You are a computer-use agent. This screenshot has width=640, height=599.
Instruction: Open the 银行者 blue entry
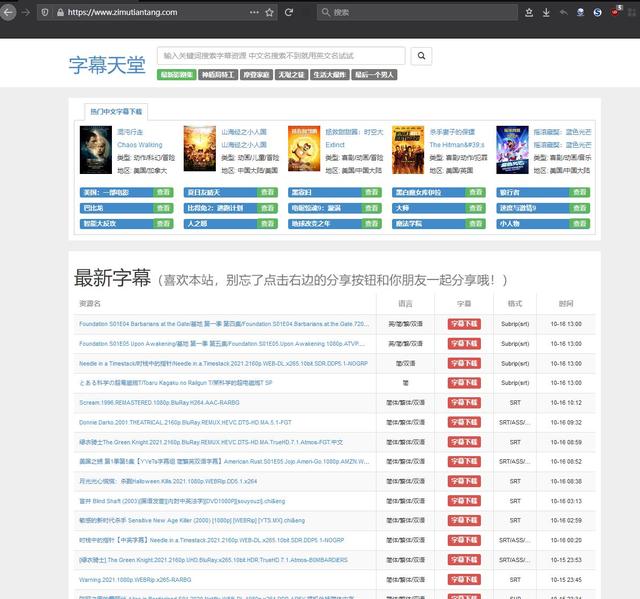[x=533, y=192]
